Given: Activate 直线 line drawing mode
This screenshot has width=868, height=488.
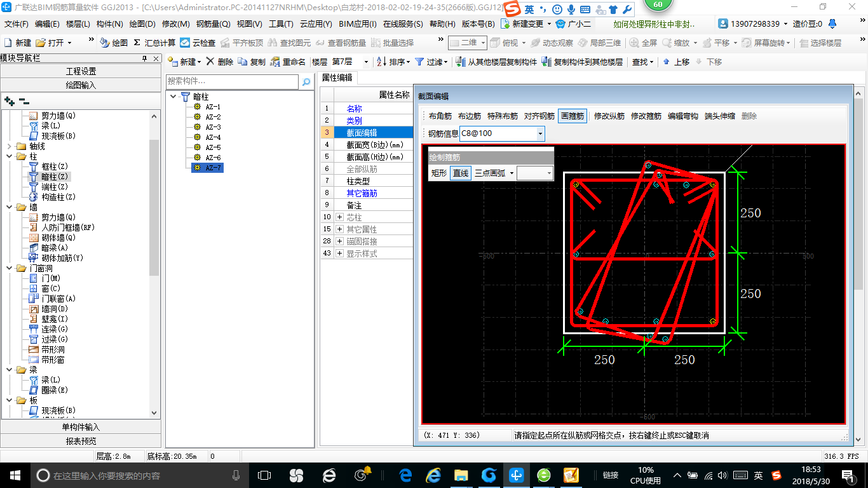Looking at the screenshot, I should [x=461, y=173].
